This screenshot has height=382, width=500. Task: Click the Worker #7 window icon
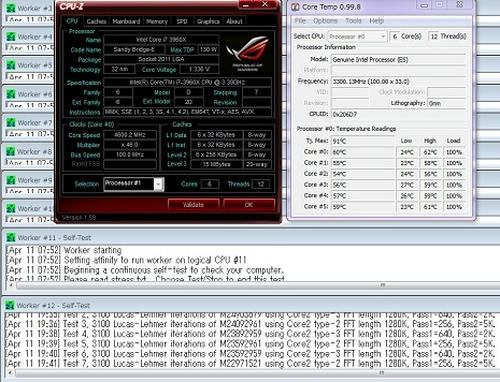pos(11,123)
